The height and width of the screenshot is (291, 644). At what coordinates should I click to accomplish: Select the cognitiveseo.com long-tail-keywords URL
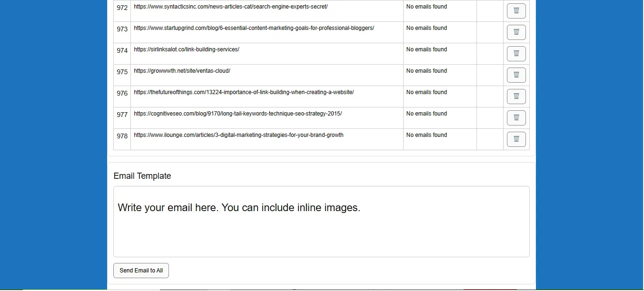pos(238,114)
